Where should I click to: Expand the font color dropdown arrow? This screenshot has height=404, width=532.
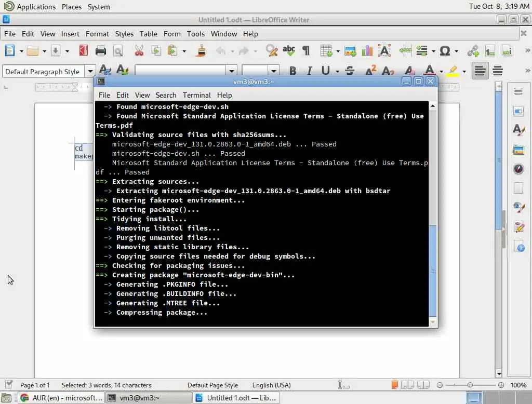click(x=441, y=71)
